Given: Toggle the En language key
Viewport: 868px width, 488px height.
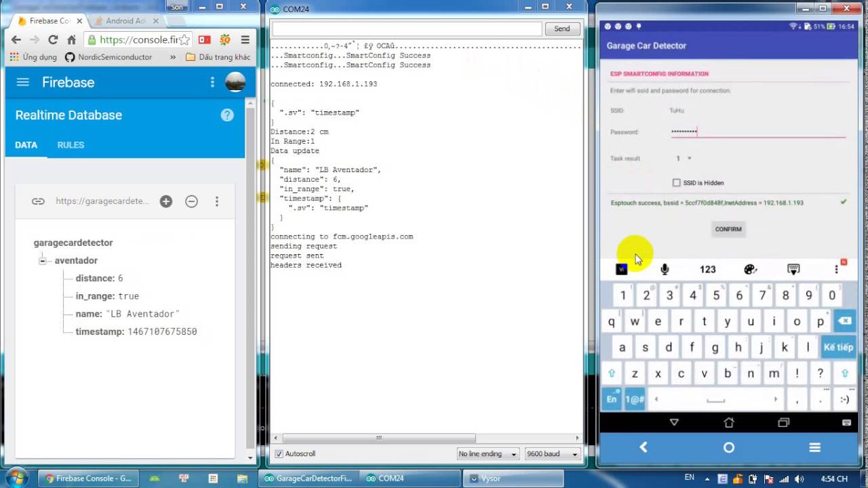Looking at the screenshot, I should click(x=612, y=399).
